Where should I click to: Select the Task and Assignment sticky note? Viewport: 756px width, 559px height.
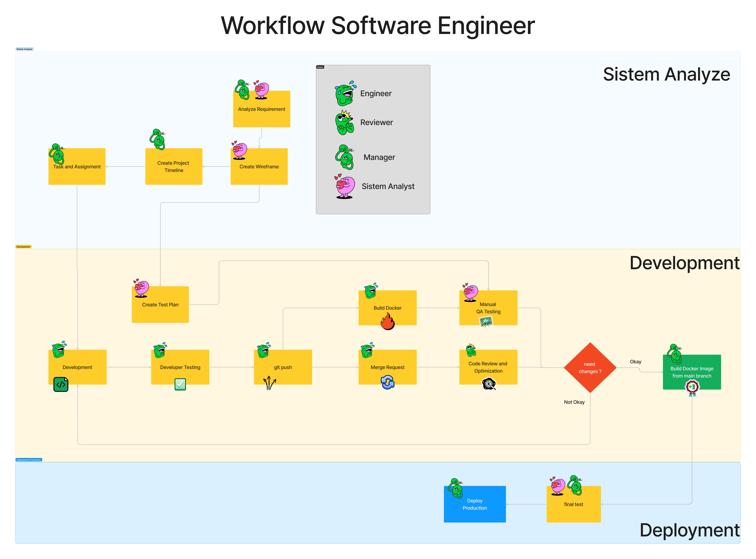pos(77,166)
